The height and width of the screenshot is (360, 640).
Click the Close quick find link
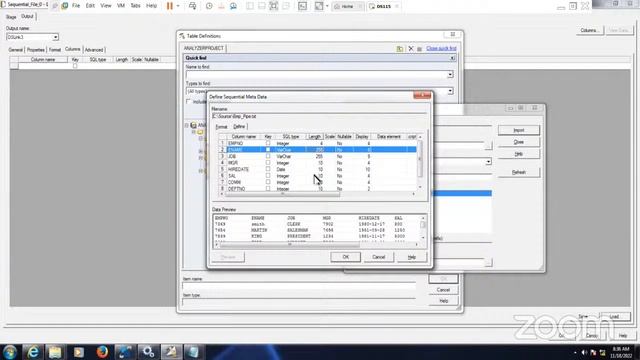[441, 48]
